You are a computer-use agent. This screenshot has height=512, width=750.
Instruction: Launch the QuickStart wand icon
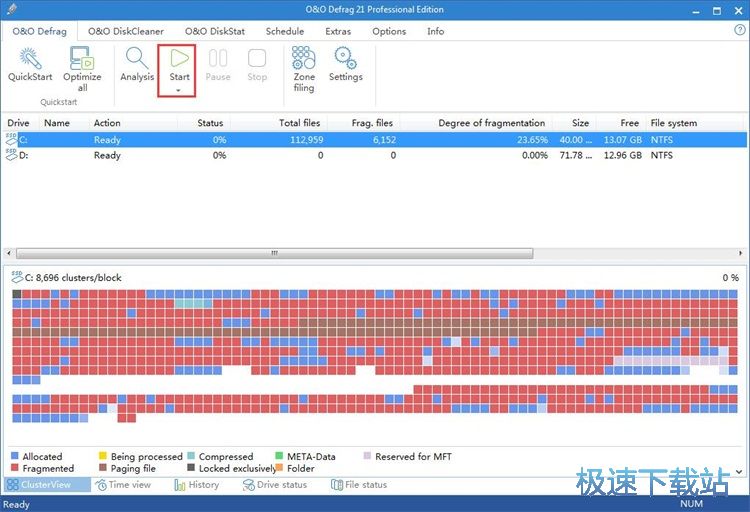pyautogui.click(x=30, y=58)
